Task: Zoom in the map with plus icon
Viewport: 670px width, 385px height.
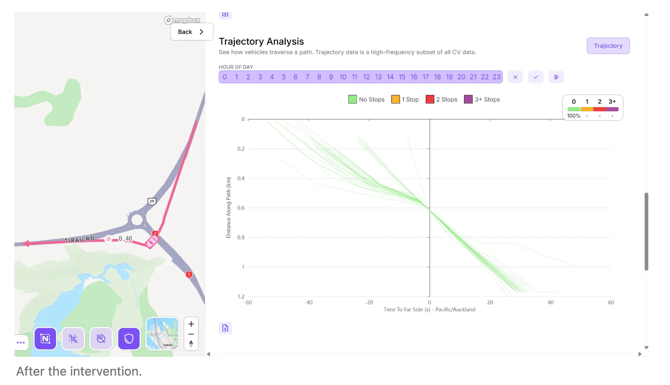Action: click(x=191, y=324)
